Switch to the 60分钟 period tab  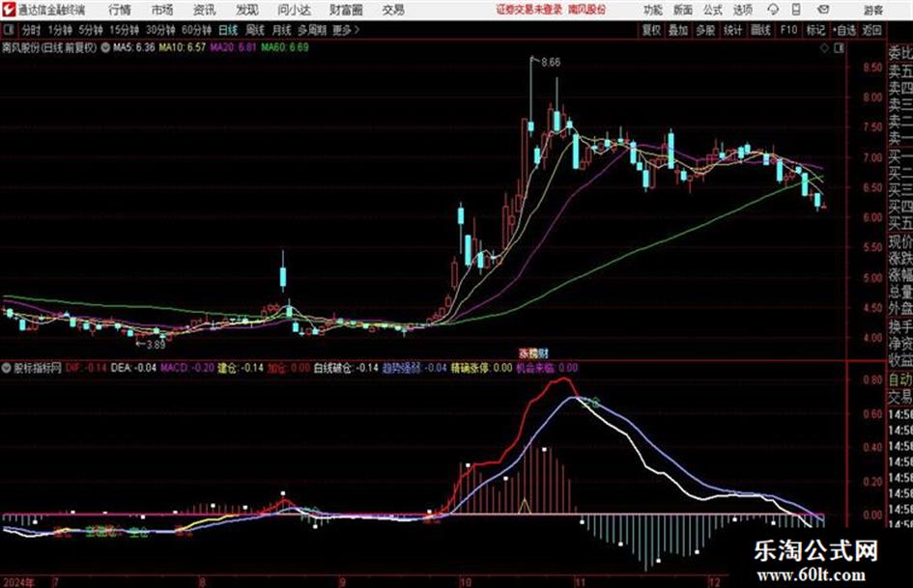[x=196, y=30]
